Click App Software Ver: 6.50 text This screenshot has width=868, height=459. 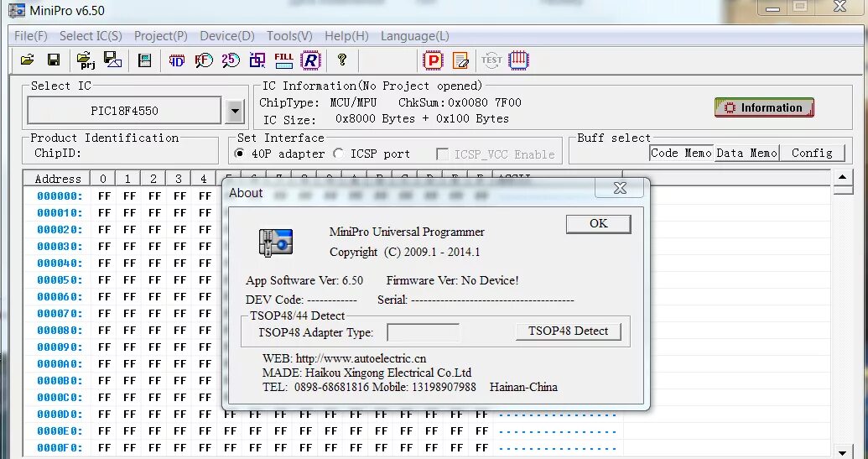(x=304, y=280)
